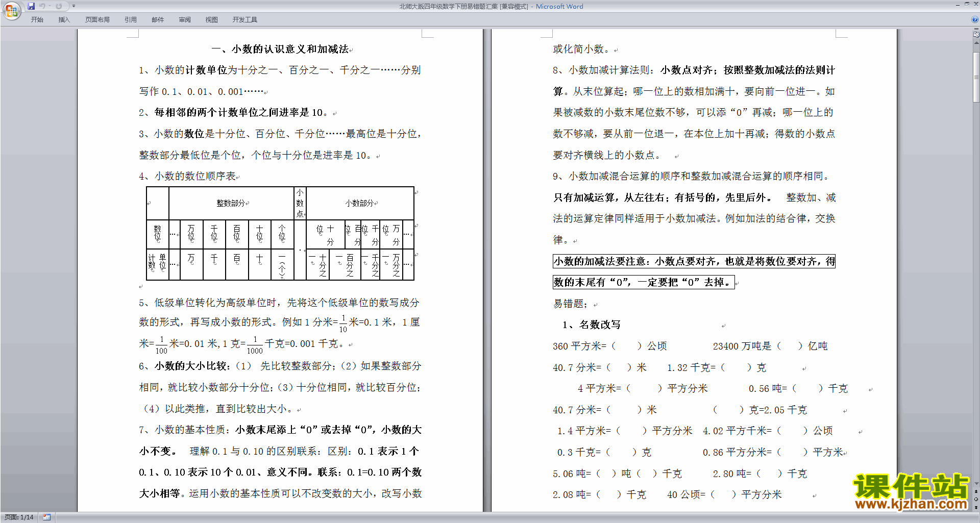Image resolution: width=980 pixels, height=523 pixels.
Task: Select the 邮件 ribbon tab
Action: click(x=158, y=20)
